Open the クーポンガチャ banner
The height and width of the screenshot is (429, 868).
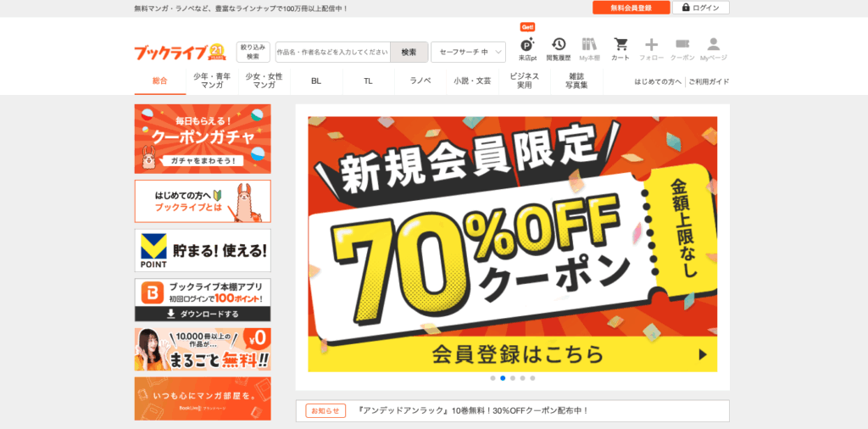pos(203,139)
